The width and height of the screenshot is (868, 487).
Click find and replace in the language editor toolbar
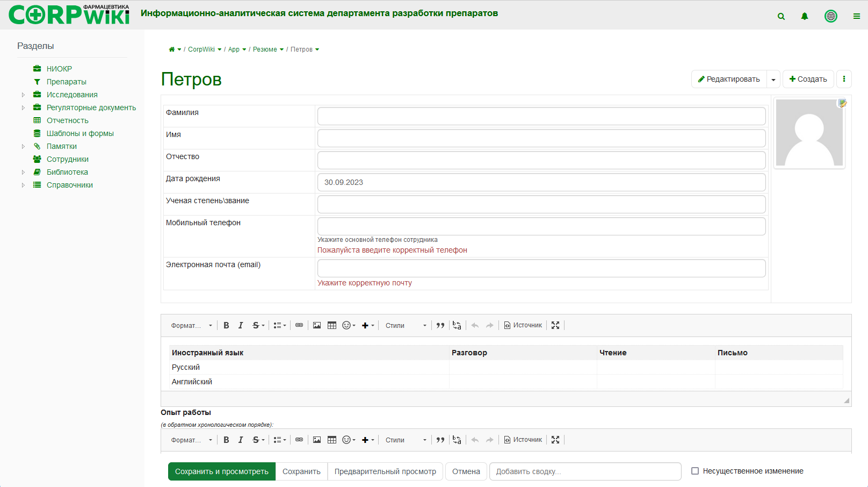click(x=457, y=325)
